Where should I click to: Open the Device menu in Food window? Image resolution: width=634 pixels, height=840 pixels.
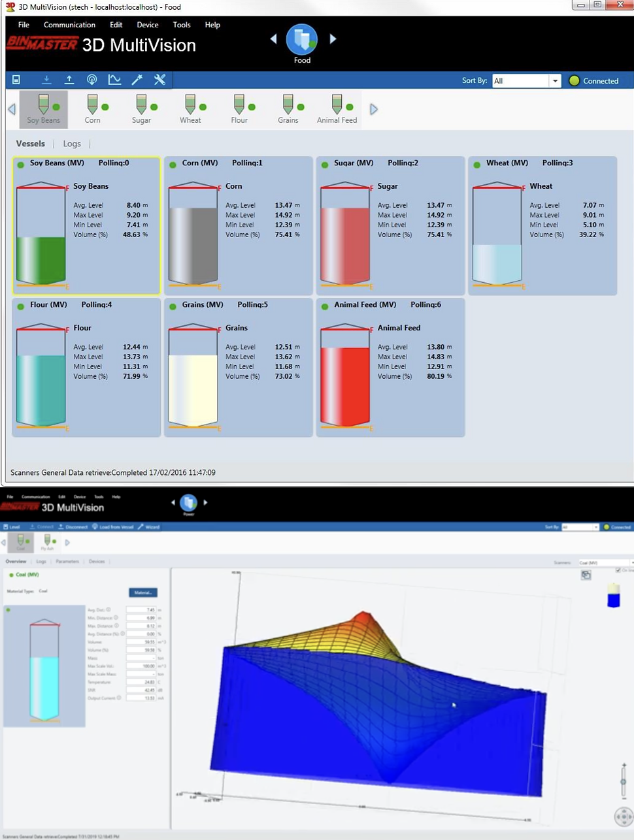148,25
